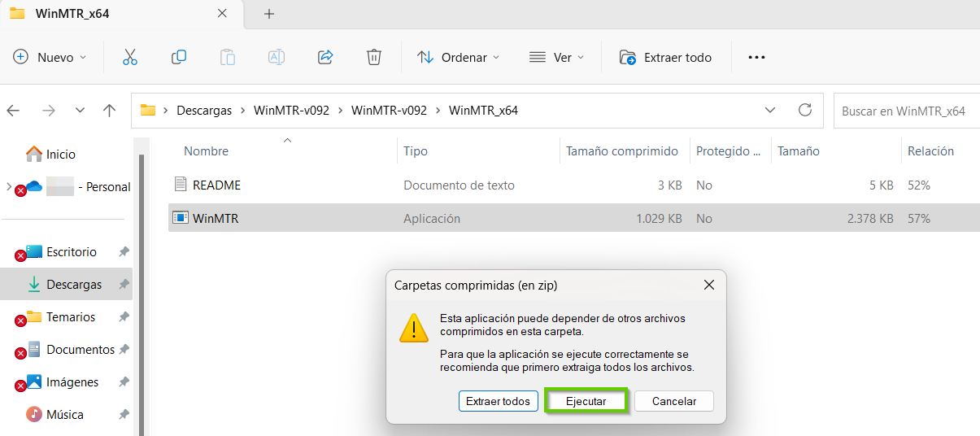Open the address bar history dropdown

pos(770,111)
